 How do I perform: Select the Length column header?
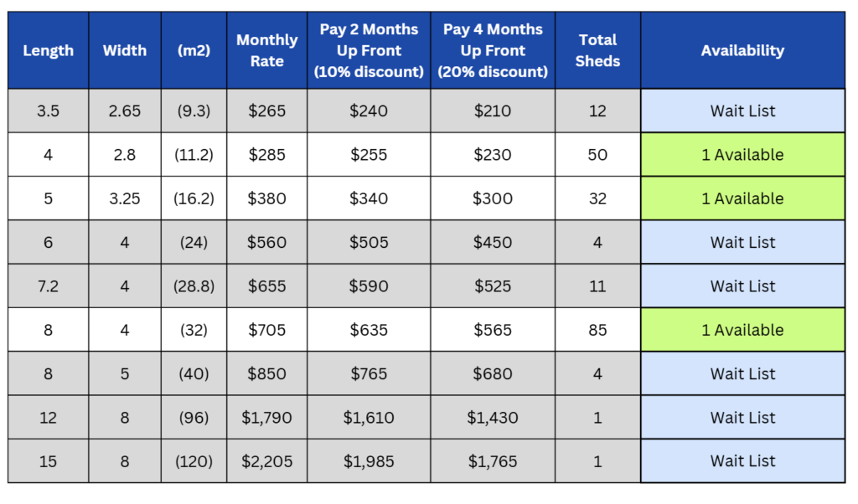[x=49, y=50]
